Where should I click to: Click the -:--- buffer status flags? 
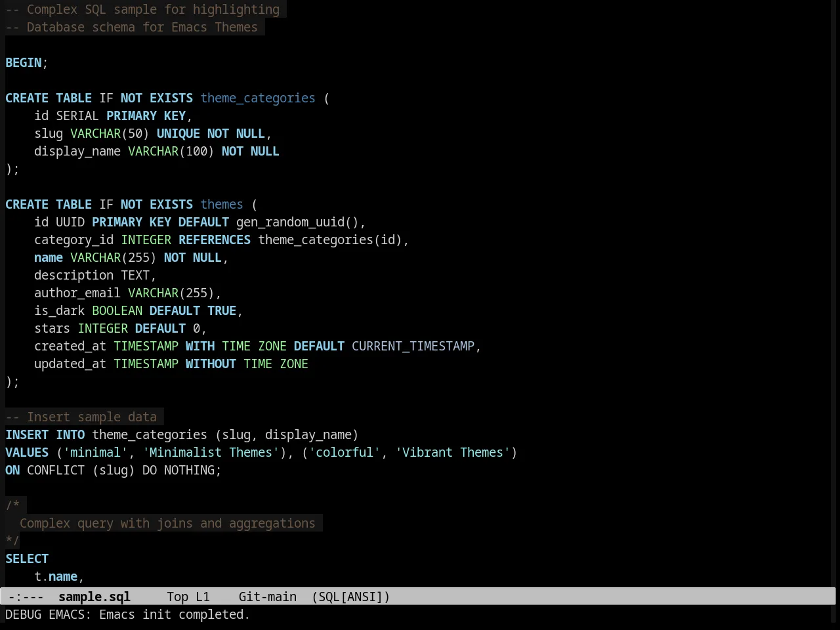pos(26,597)
